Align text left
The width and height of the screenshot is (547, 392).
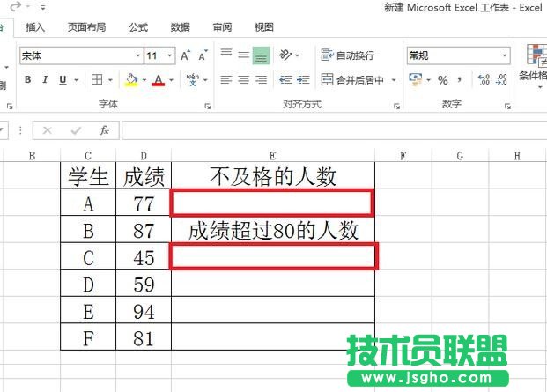[226, 80]
